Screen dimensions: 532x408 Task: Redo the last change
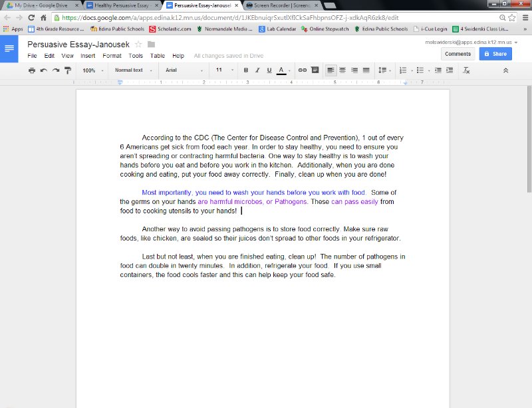(x=55, y=70)
